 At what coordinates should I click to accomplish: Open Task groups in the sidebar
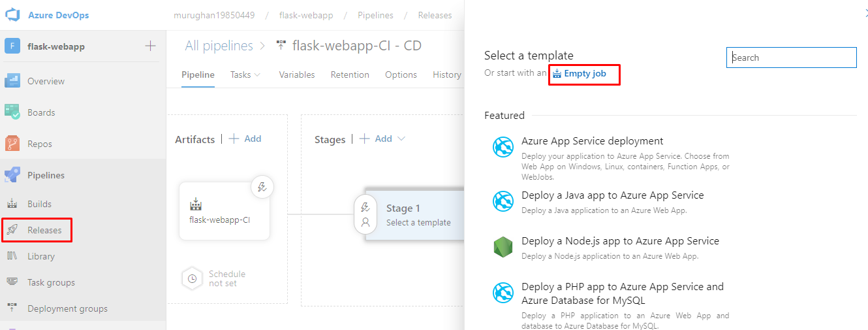point(51,282)
